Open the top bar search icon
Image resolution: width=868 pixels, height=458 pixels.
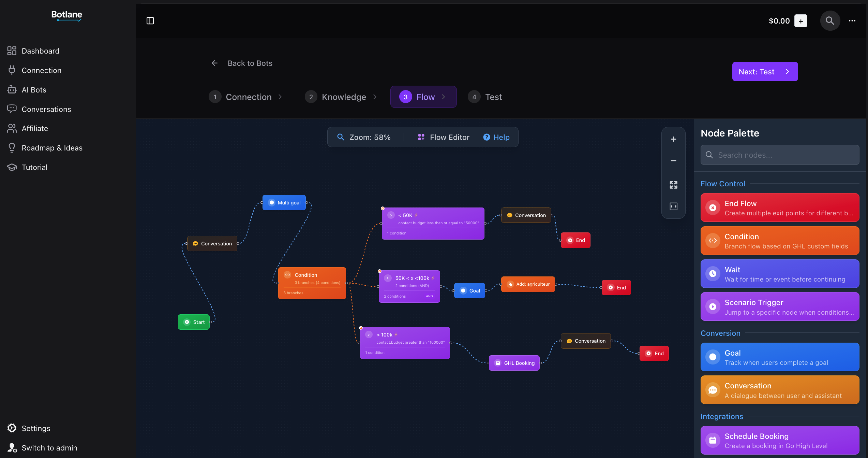[830, 21]
